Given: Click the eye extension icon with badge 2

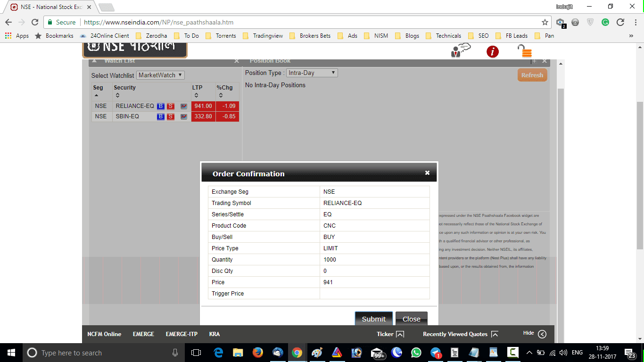Looking at the screenshot, I should (561, 23).
